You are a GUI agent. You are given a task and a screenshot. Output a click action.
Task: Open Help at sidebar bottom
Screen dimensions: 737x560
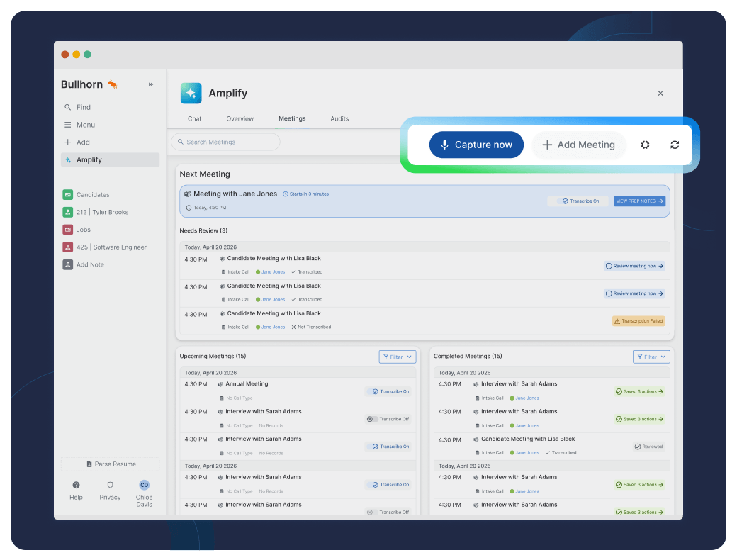(x=76, y=491)
